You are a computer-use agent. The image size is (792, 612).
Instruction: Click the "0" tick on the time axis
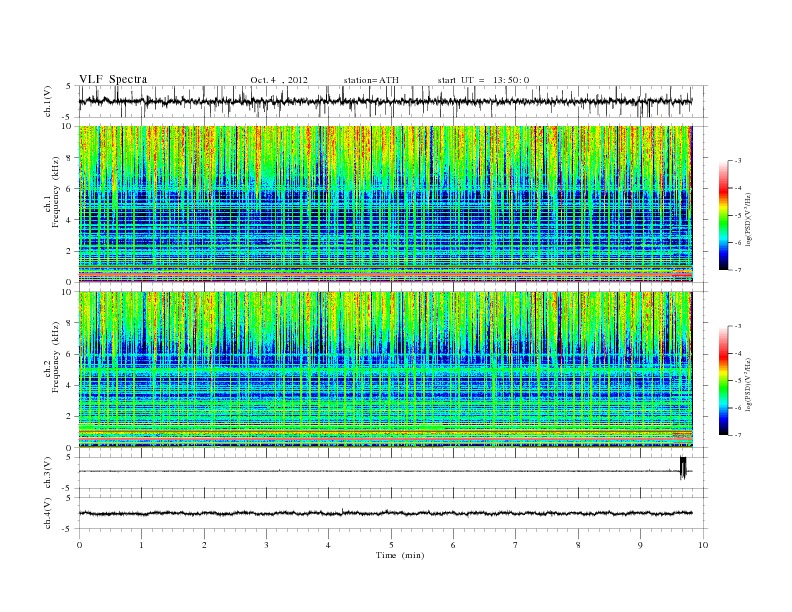pyautogui.click(x=79, y=545)
